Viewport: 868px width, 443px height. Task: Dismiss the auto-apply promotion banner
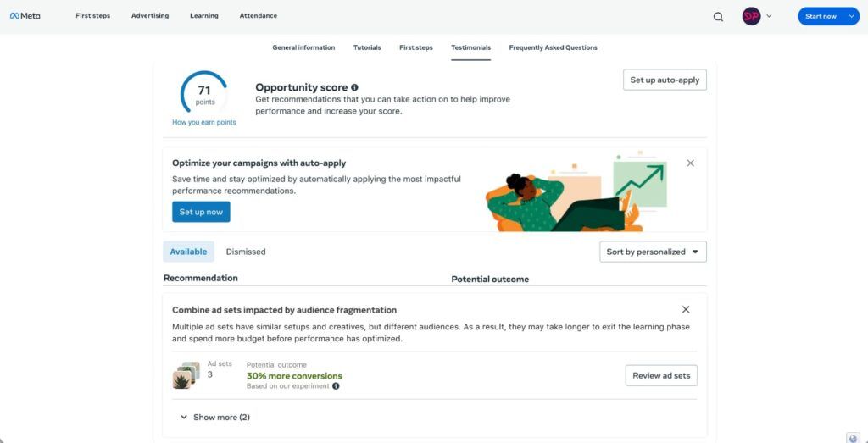pos(690,163)
